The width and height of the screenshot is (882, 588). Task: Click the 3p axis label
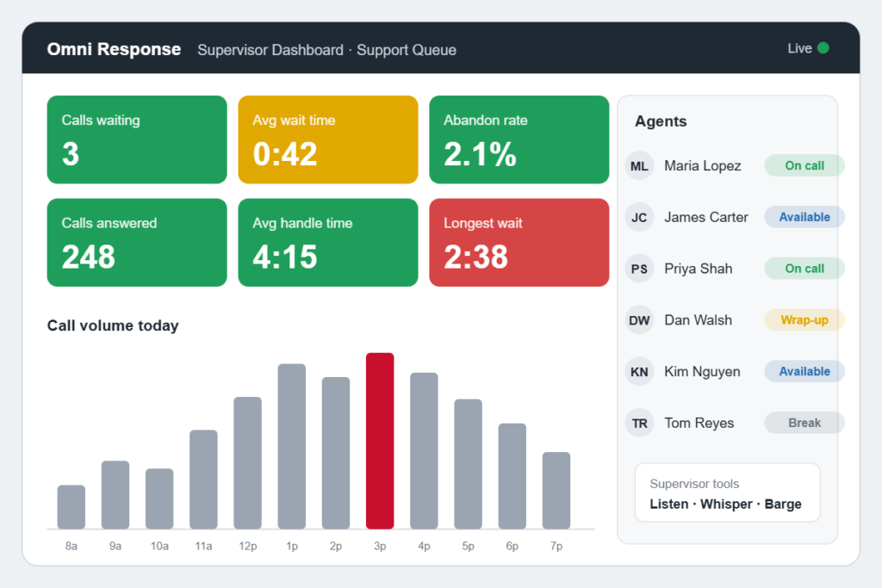point(380,547)
